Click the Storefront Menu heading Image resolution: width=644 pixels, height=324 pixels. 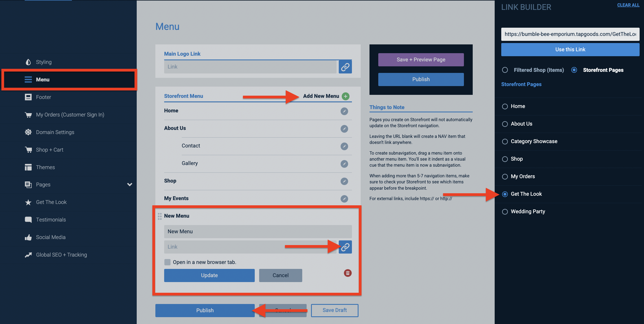(184, 96)
